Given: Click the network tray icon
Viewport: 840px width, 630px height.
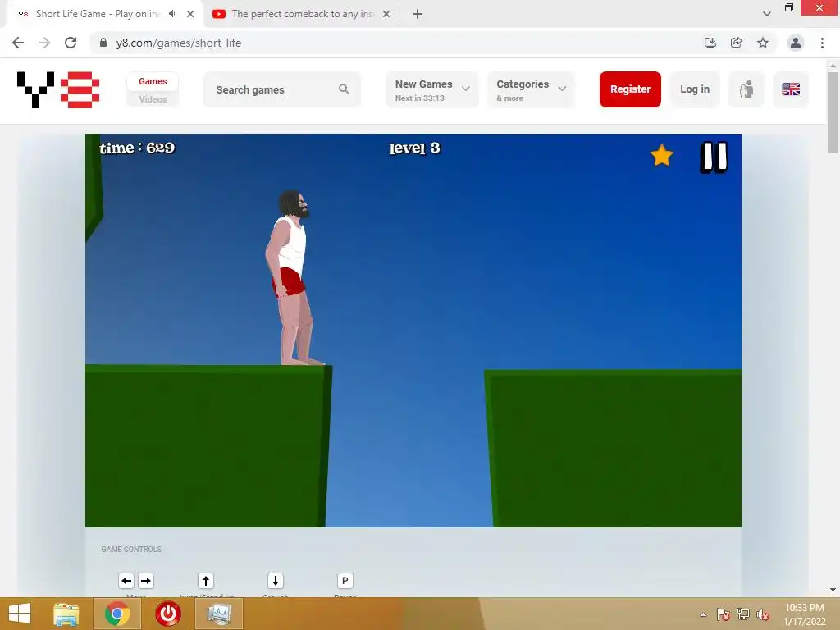Looking at the screenshot, I should click(x=743, y=614).
